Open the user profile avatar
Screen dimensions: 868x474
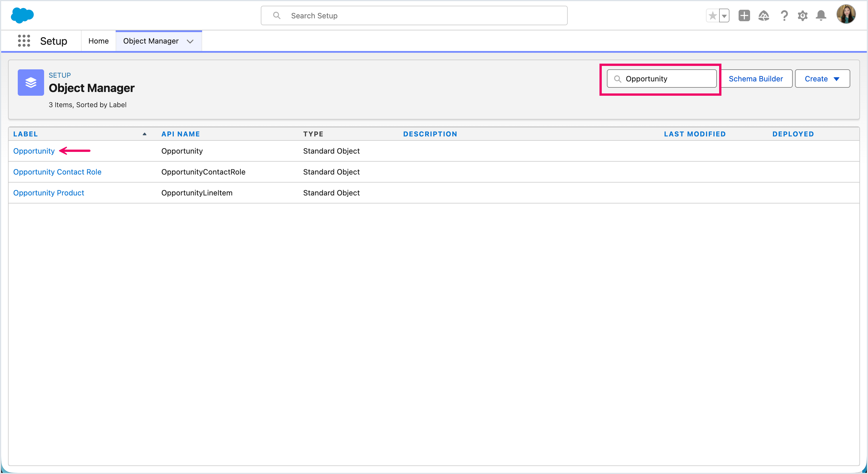tap(846, 14)
